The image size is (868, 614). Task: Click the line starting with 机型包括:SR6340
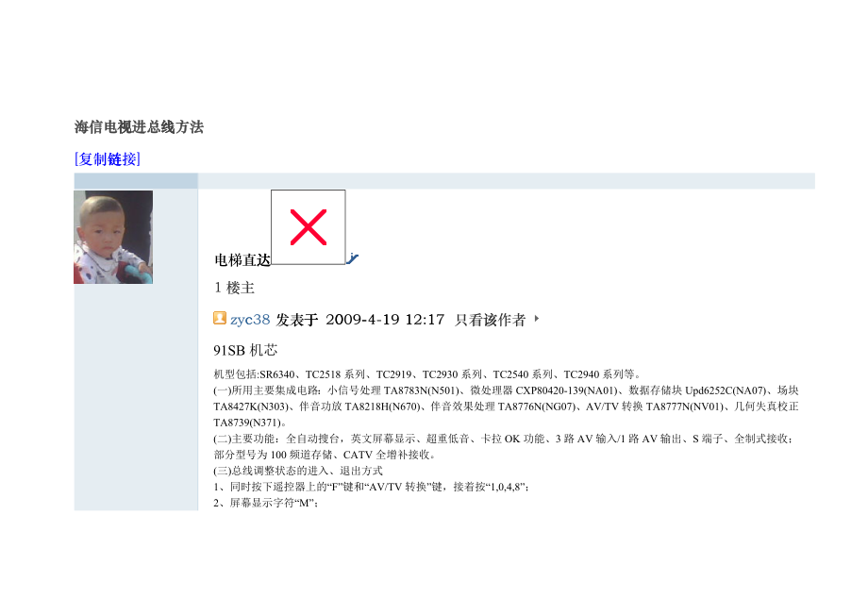tap(427, 374)
